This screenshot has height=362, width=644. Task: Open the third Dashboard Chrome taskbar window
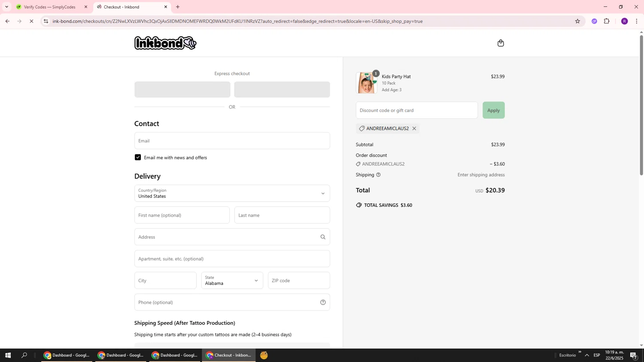pyautogui.click(x=175, y=355)
